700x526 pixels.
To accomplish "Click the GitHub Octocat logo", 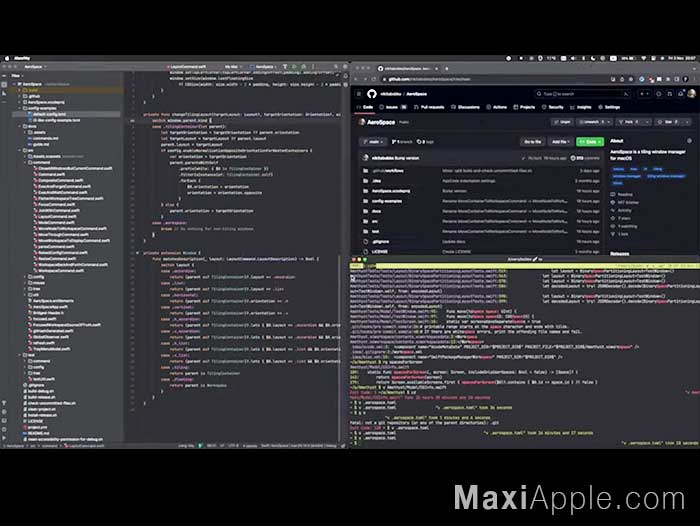I will click(371, 94).
